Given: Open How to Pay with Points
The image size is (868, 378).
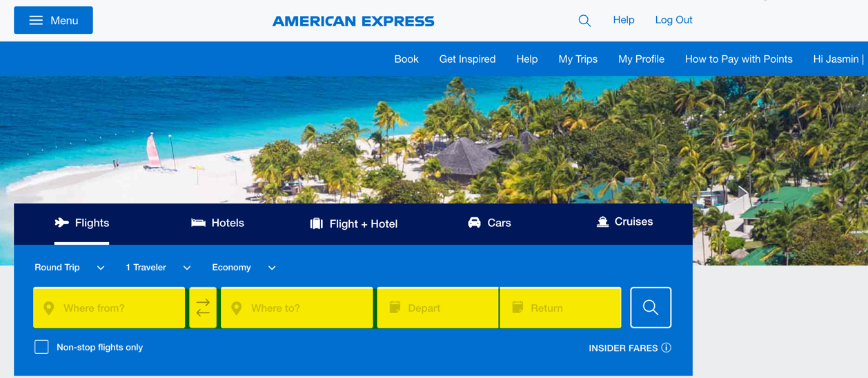Looking at the screenshot, I should (x=738, y=59).
